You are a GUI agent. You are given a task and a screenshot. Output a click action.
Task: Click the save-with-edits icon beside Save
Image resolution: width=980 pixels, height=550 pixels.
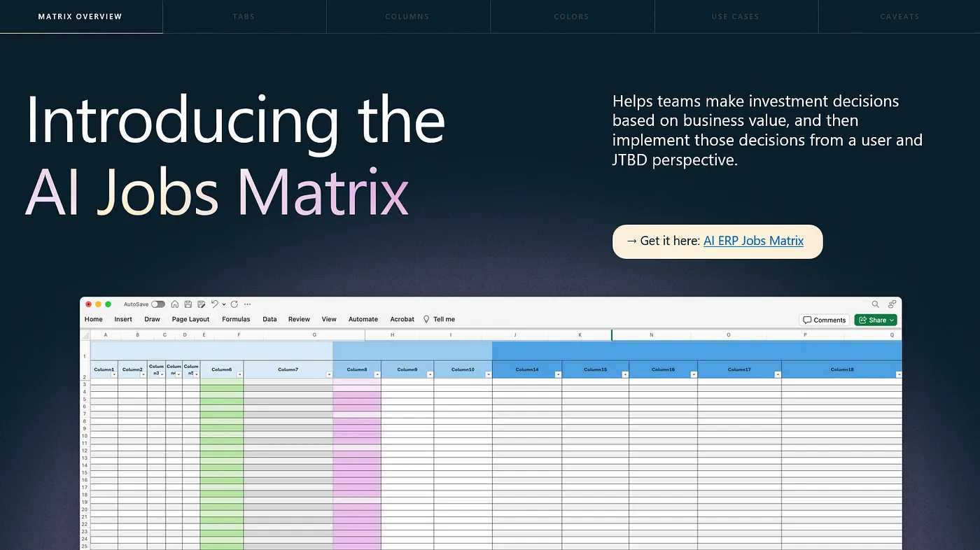[x=202, y=304]
